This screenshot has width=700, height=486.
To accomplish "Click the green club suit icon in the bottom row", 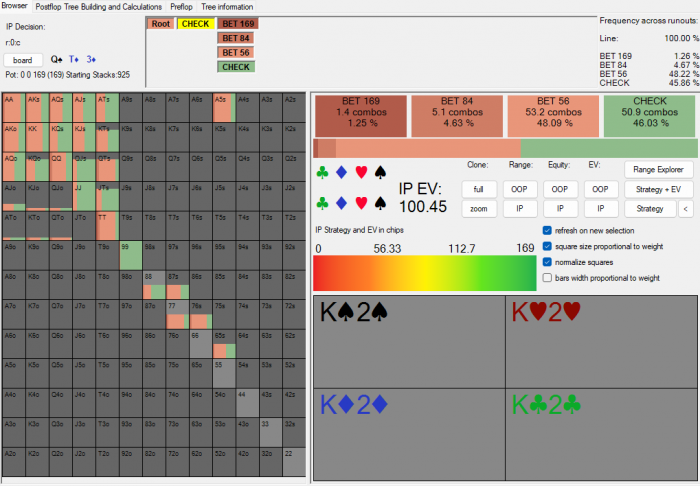I will [322, 204].
